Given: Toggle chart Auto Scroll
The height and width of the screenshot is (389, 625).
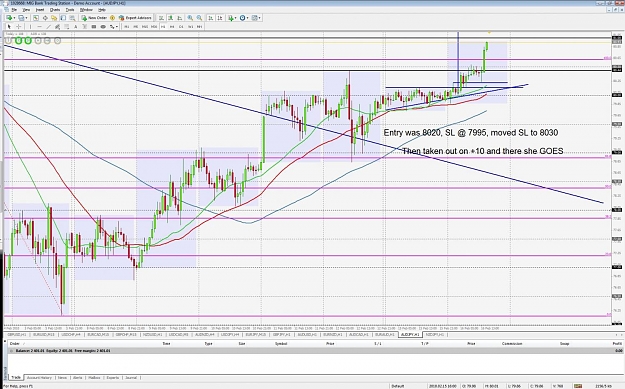Looking at the screenshot, I should [x=210, y=18].
